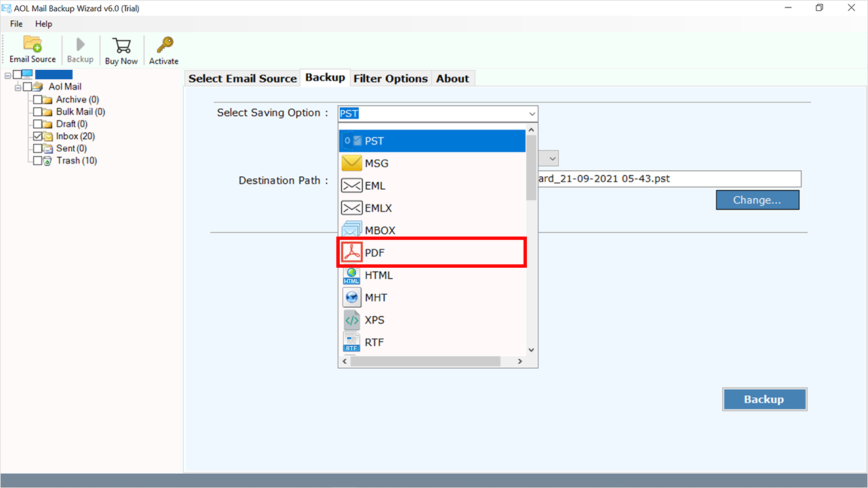Viewport: 868px width, 488px height.
Task: Click scroll up arrow in format list
Action: [531, 130]
